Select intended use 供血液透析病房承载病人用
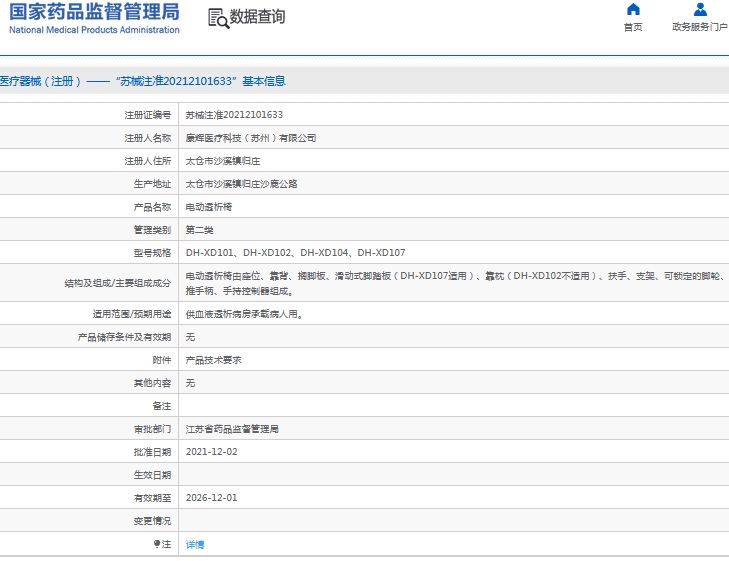The height and width of the screenshot is (561, 729). (245, 314)
